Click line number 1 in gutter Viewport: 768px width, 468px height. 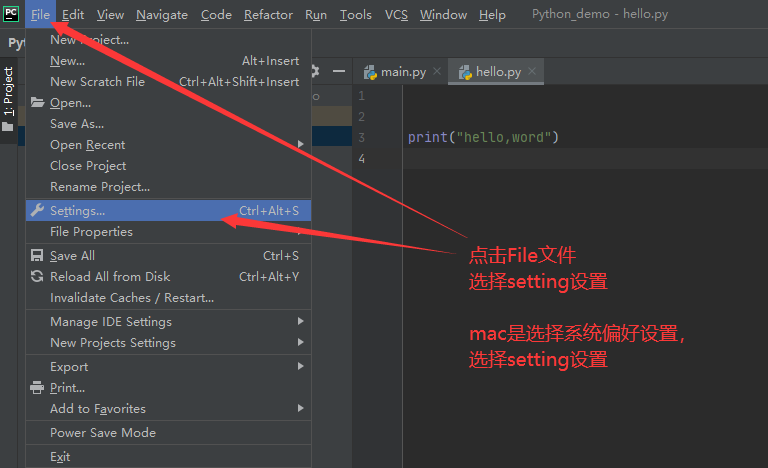(x=361, y=96)
